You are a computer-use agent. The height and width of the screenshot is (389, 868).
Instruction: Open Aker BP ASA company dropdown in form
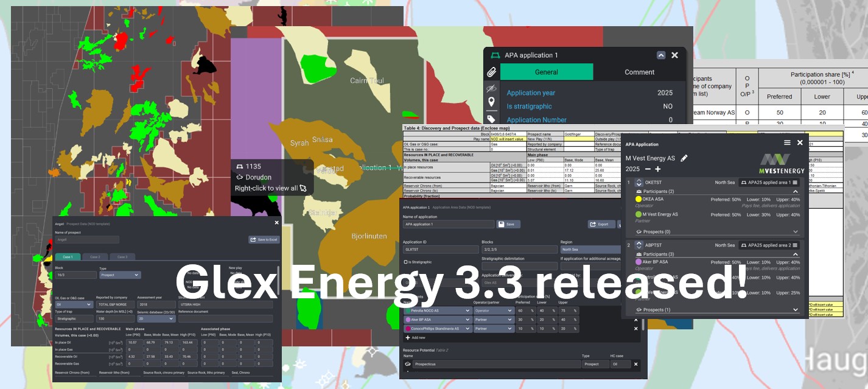click(437, 320)
